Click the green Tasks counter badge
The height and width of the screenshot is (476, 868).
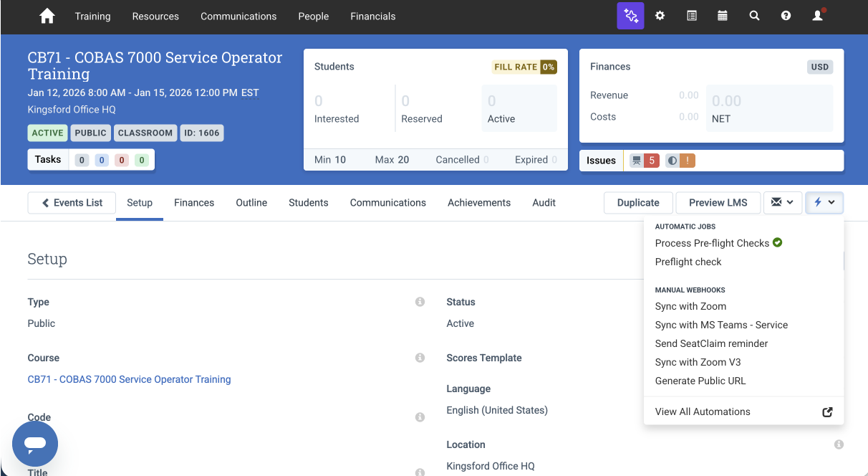[x=142, y=160]
